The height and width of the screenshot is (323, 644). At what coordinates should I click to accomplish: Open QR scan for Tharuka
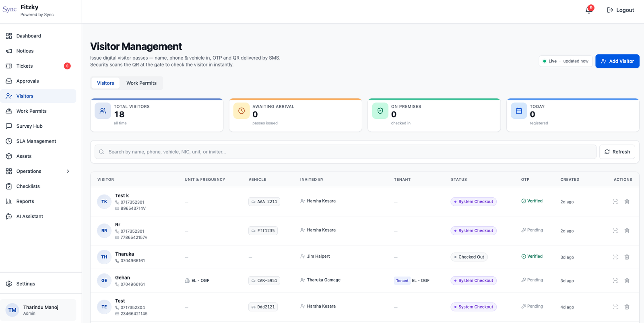615,257
